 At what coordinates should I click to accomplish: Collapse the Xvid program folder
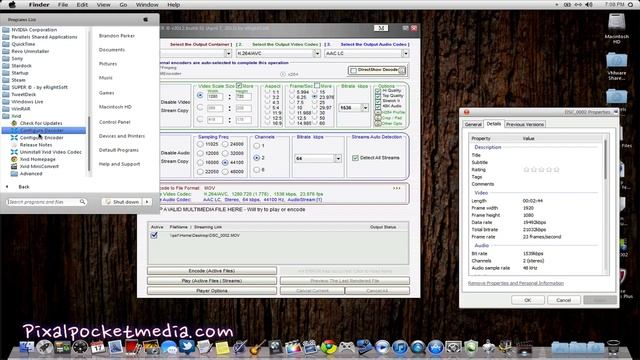click(11, 116)
